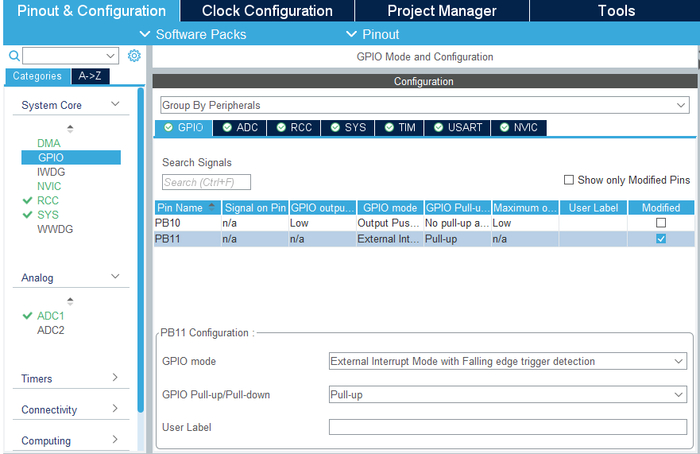Viewport: 700px width, 454px height.
Task: Open the Group By Peripherals dropdown
Action: [x=424, y=105]
